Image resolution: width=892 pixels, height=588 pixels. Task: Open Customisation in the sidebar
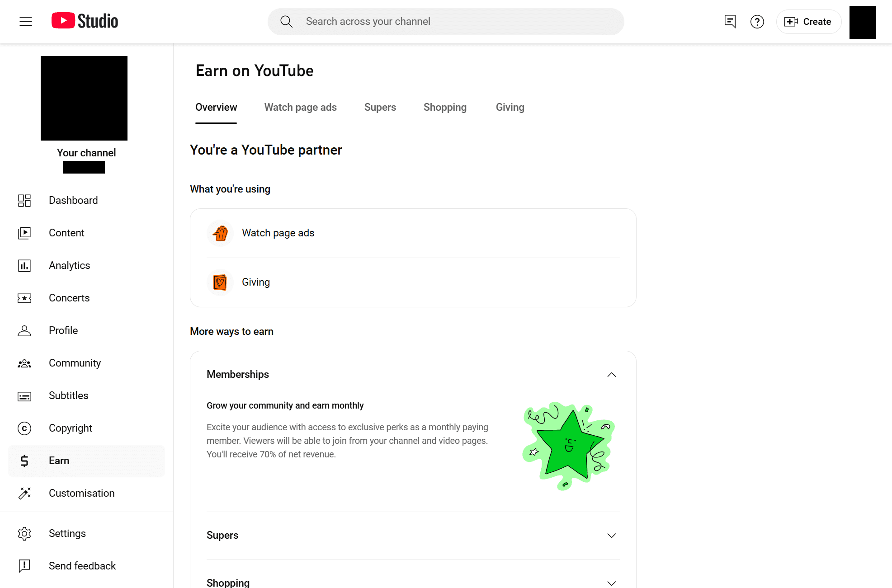click(86, 493)
